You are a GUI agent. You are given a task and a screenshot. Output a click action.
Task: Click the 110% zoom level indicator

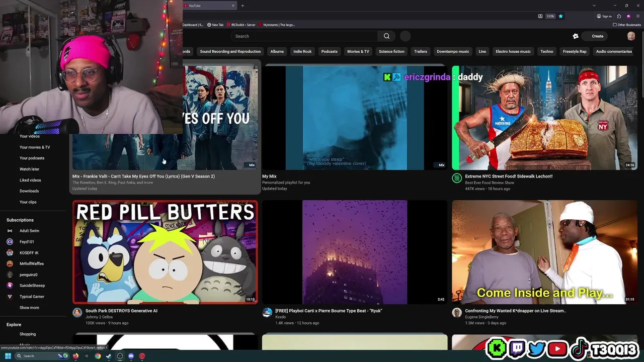550,16
